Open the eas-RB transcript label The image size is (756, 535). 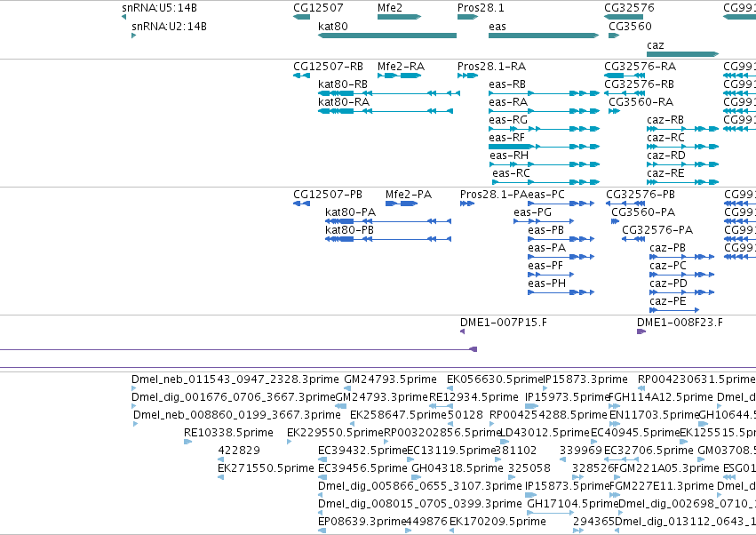(506, 84)
